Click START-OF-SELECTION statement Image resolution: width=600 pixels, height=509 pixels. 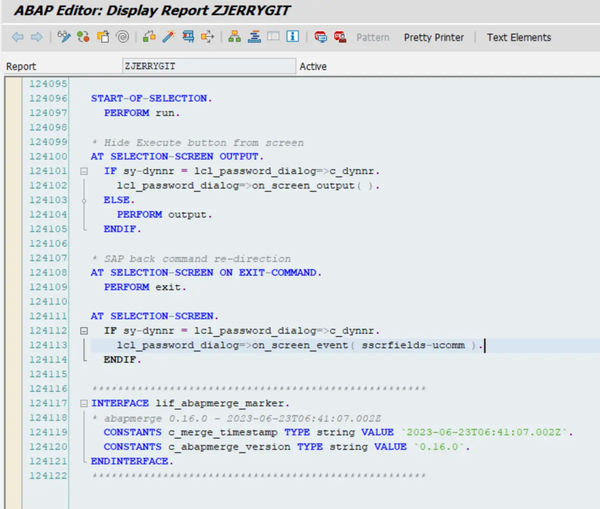tap(151, 98)
